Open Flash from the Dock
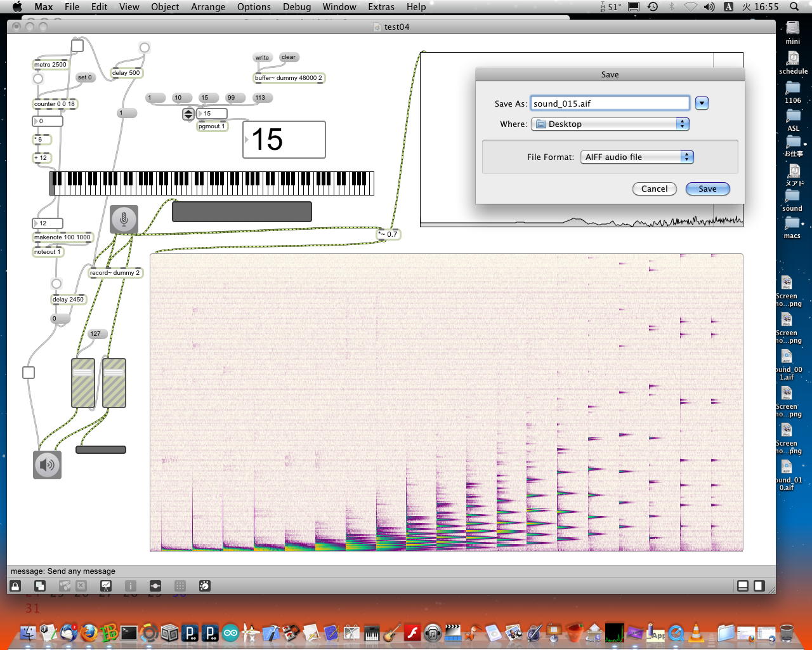Image resolution: width=812 pixels, height=650 pixels. pyautogui.click(x=412, y=632)
